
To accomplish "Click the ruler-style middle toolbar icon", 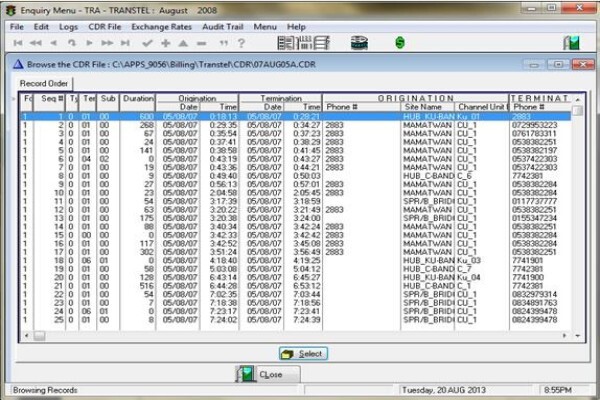I will click(x=304, y=43).
